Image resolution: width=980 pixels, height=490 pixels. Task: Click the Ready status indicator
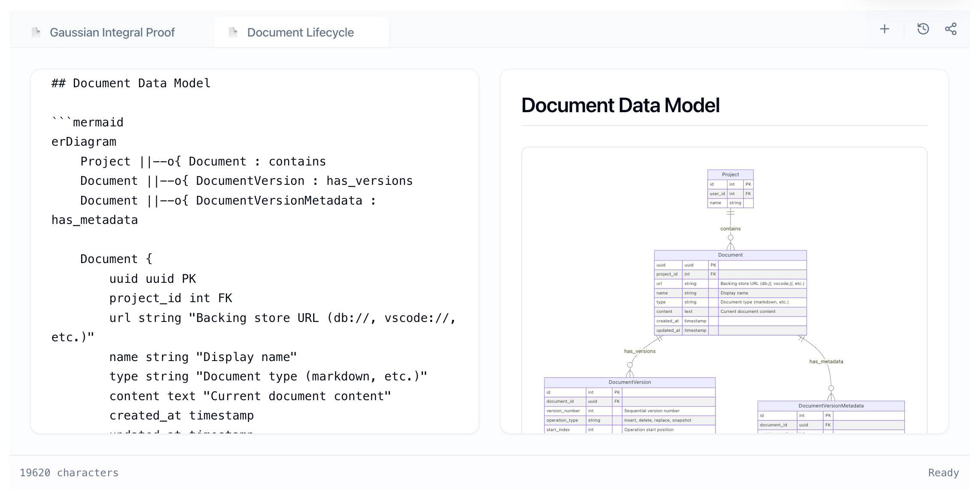coord(943,473)
